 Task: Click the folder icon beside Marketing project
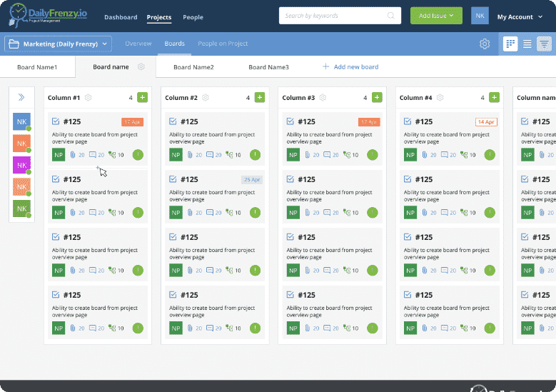click(14, 44)
